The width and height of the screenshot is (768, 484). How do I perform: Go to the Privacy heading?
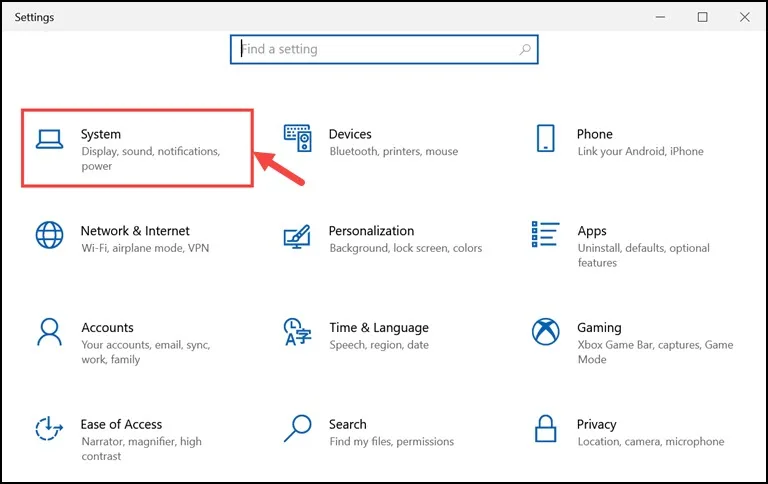click(597, 425)
